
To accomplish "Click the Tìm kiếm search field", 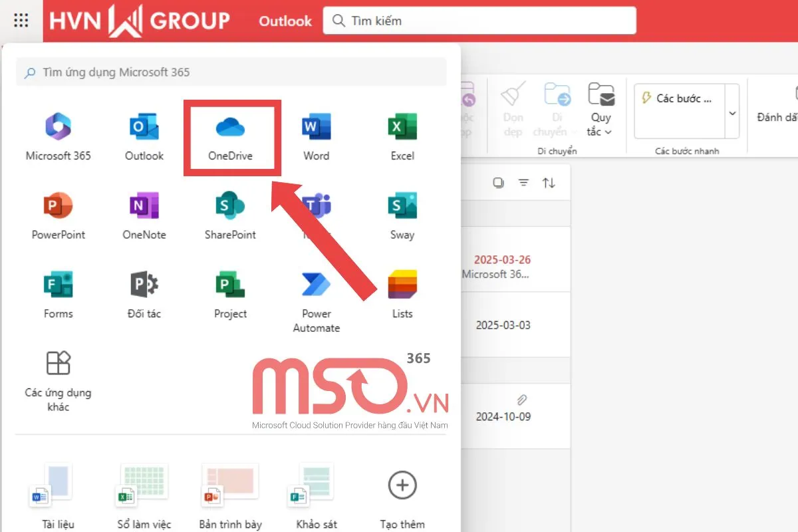I will tap(479, 21).
